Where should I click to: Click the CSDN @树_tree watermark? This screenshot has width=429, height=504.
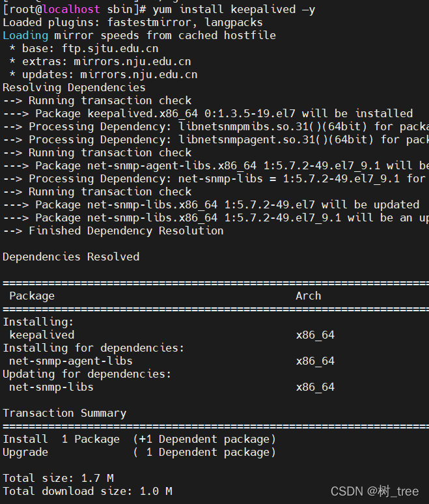click(x=374, y=491)
